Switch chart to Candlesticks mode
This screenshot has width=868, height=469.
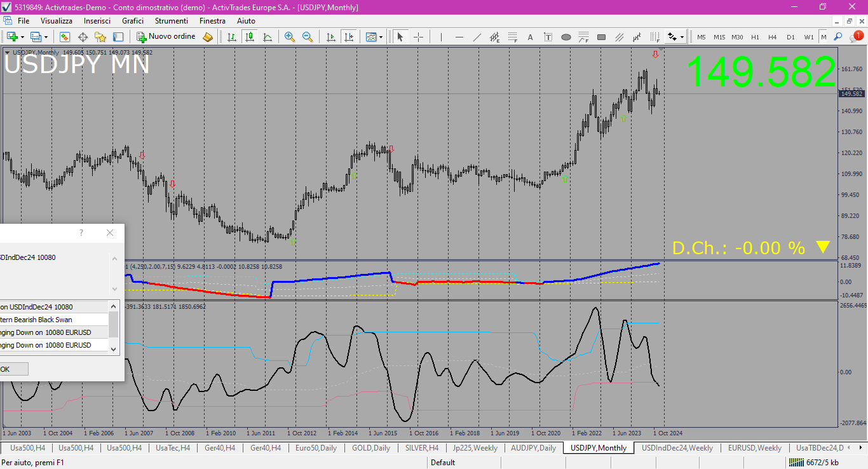coord(250,37)
